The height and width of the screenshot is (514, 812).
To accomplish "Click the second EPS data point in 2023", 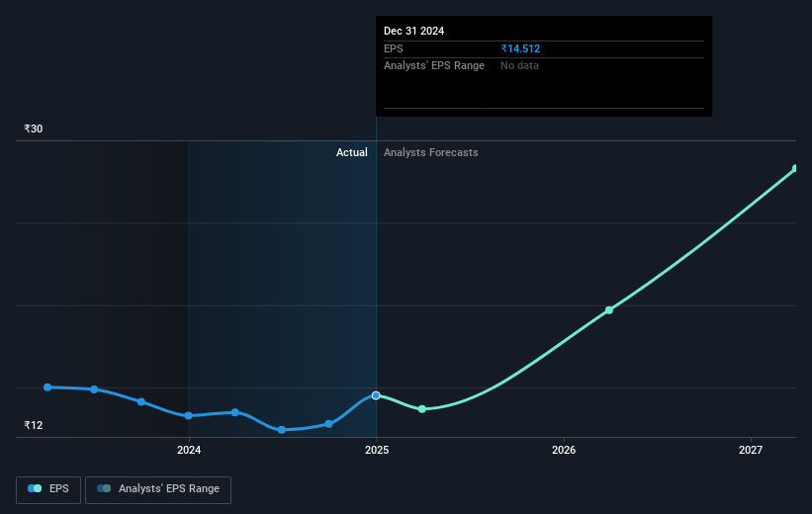I will click(94, 389).
